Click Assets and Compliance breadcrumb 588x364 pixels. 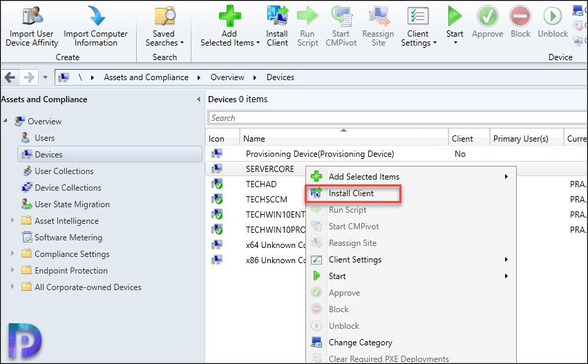coord(146,77)
